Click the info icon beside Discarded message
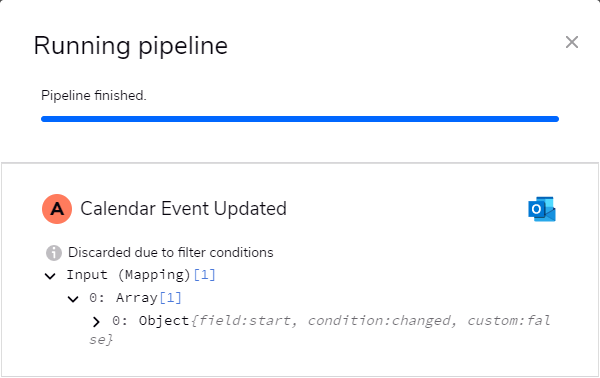 (x=54, y=253)
